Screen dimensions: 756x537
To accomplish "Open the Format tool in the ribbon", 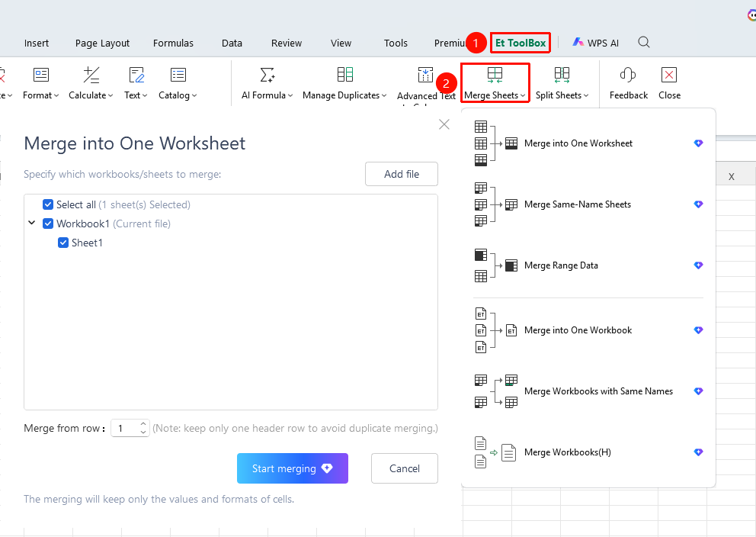I will (41, 83).
